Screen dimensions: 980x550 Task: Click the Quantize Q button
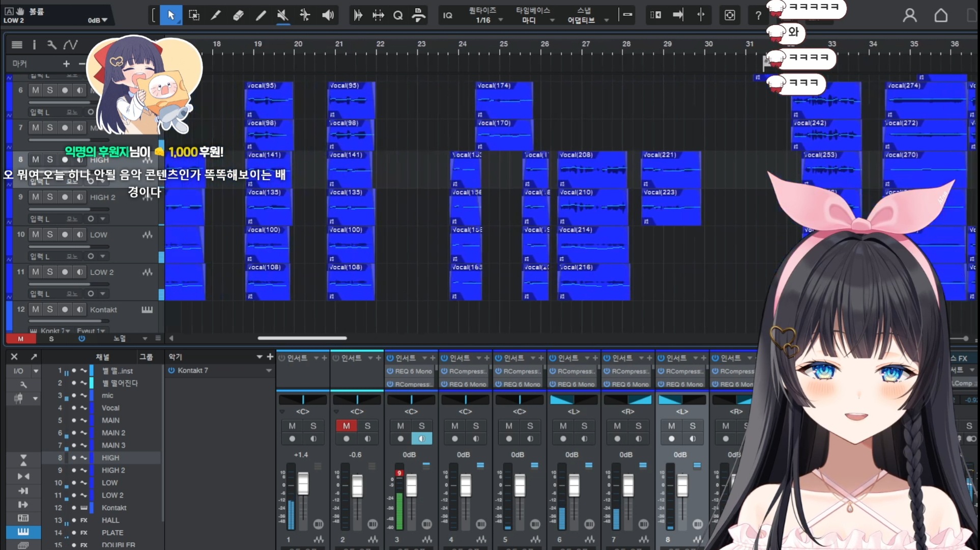coord(398,15)
